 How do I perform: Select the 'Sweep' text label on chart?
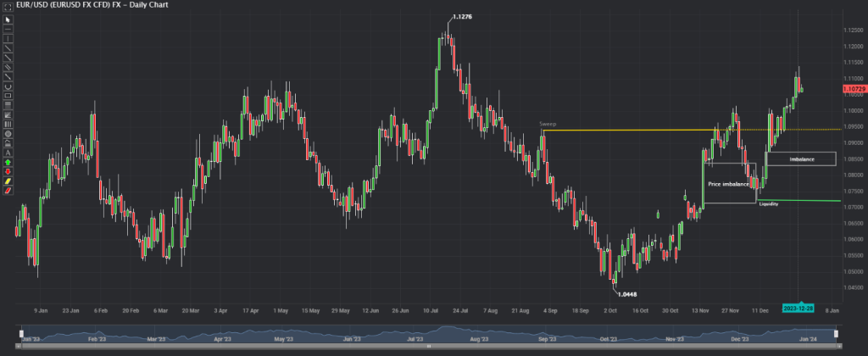coord(548,124)
